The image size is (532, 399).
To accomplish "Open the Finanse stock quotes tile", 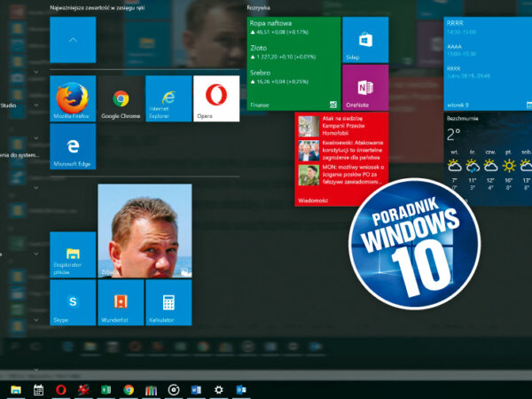I will point(293,64).
